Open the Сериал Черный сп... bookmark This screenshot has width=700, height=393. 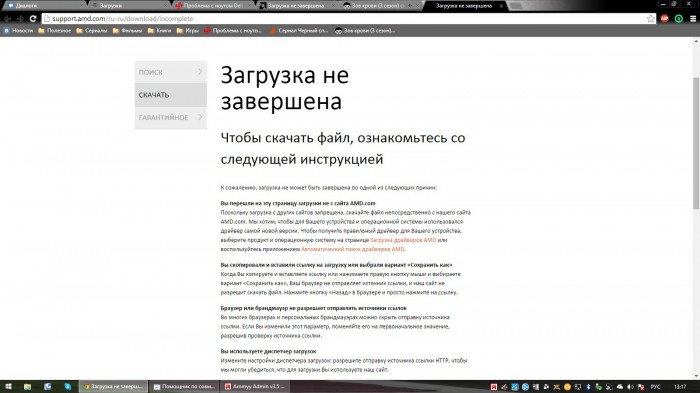click(299, 31)
